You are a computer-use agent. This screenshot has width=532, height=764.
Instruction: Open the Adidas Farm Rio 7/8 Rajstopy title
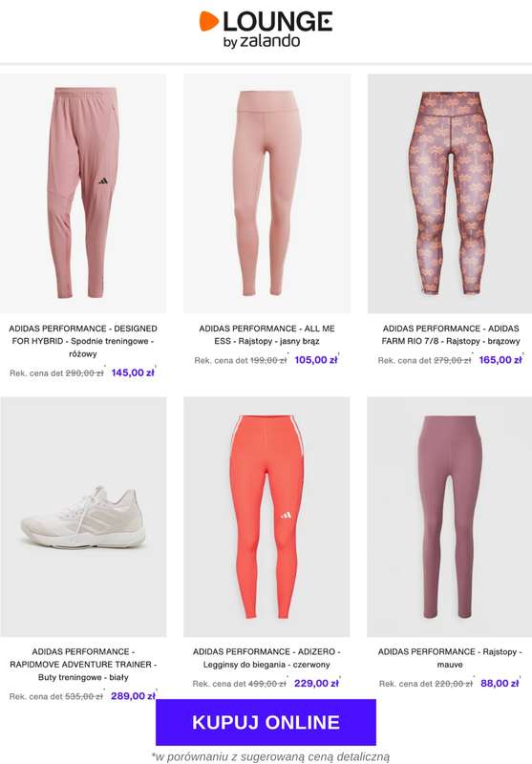451,335
